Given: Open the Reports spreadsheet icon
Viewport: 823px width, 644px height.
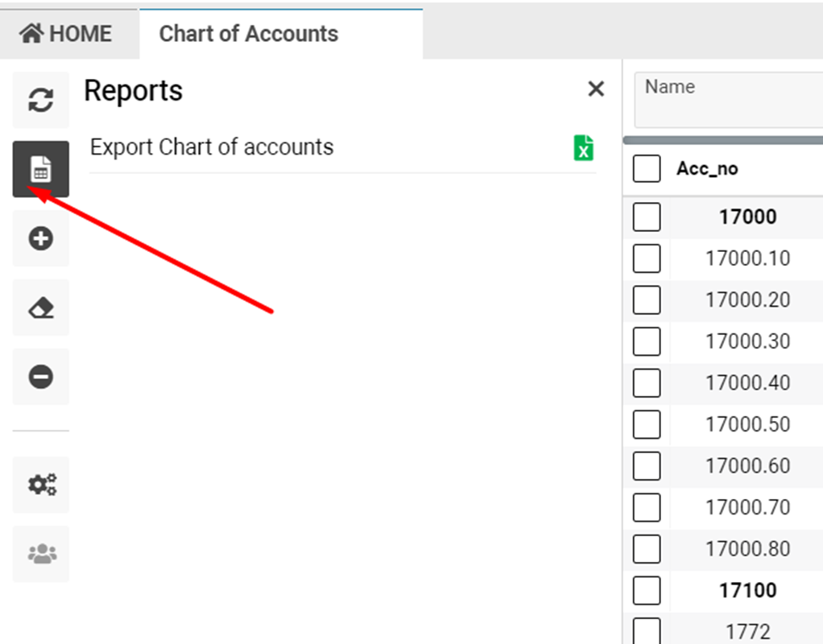Looking at the screenshot, I should point(40,169).
